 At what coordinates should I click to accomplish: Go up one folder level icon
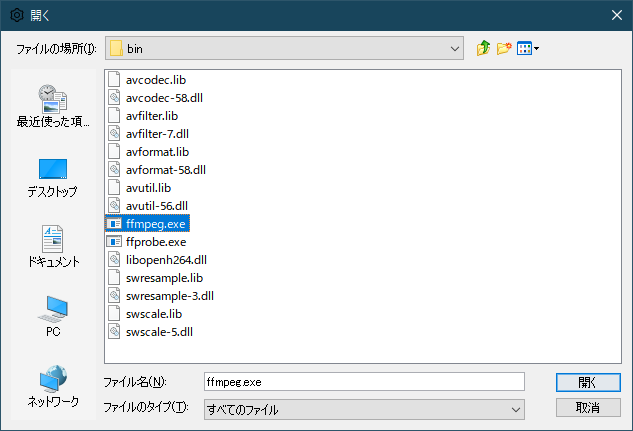[483, 48]
